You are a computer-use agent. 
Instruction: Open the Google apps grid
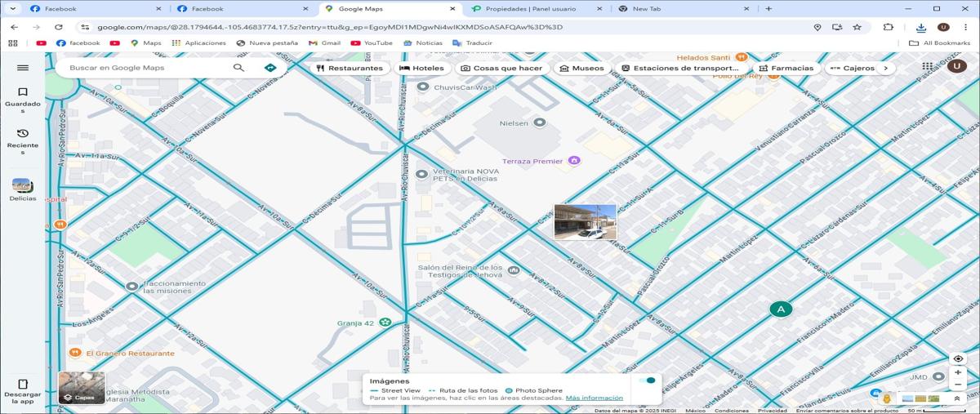(x=927, y=67)
